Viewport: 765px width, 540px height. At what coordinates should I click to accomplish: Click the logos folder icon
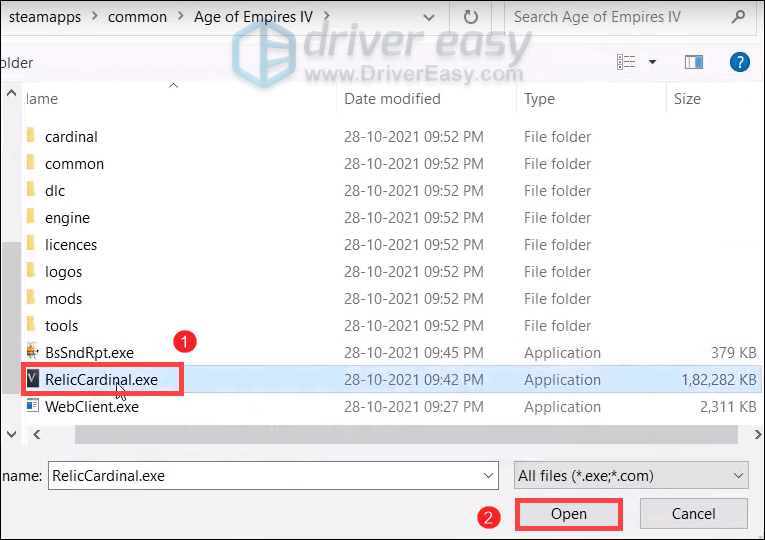click(31, 270)
